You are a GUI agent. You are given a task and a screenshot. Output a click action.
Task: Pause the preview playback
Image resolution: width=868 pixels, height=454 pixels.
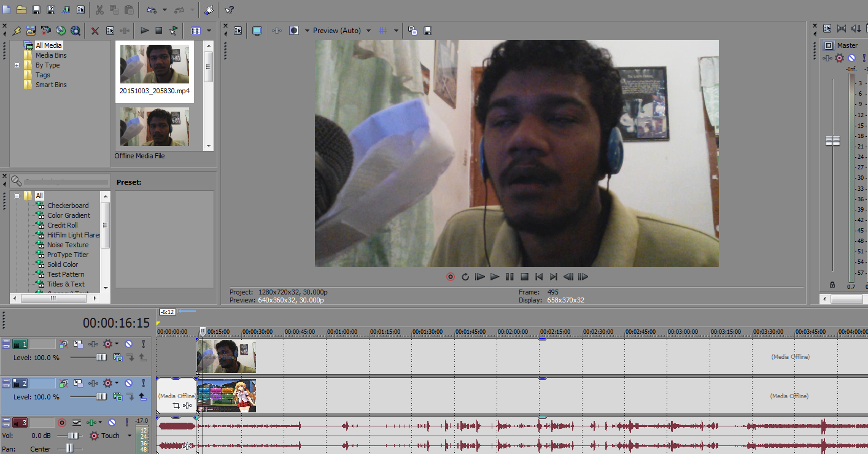[510, 277]
